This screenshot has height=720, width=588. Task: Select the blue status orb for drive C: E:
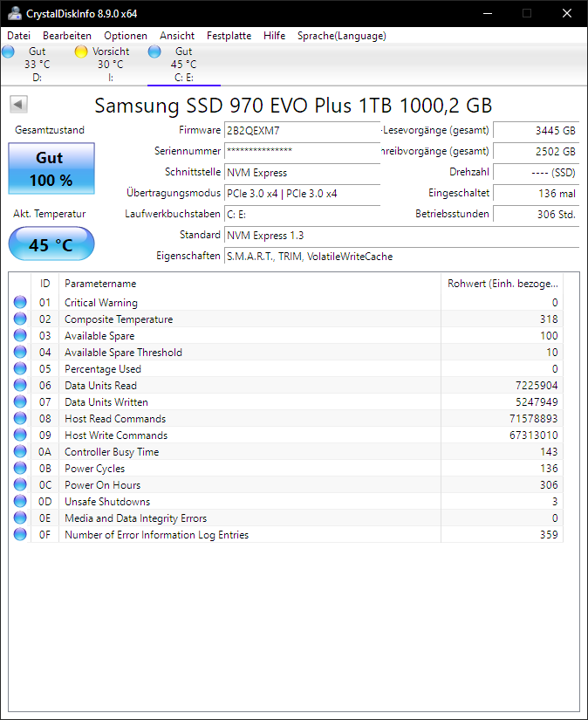(154, 51)
